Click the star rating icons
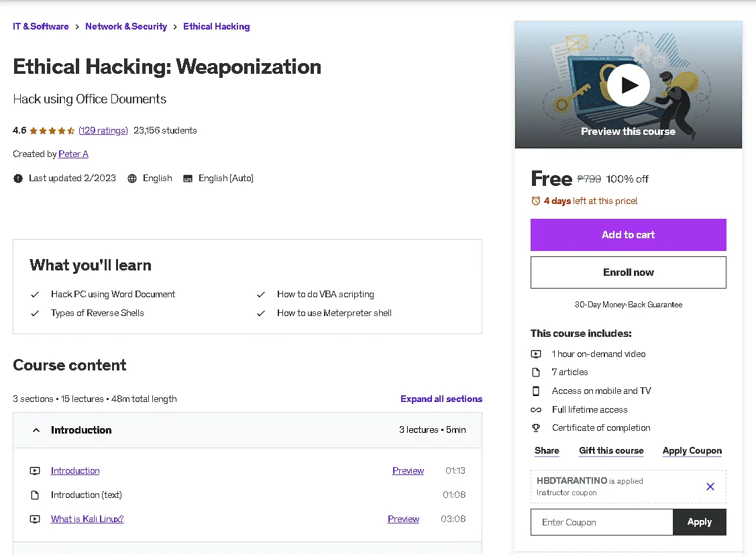This screenshot has height=555, width=756. point(52,131)
